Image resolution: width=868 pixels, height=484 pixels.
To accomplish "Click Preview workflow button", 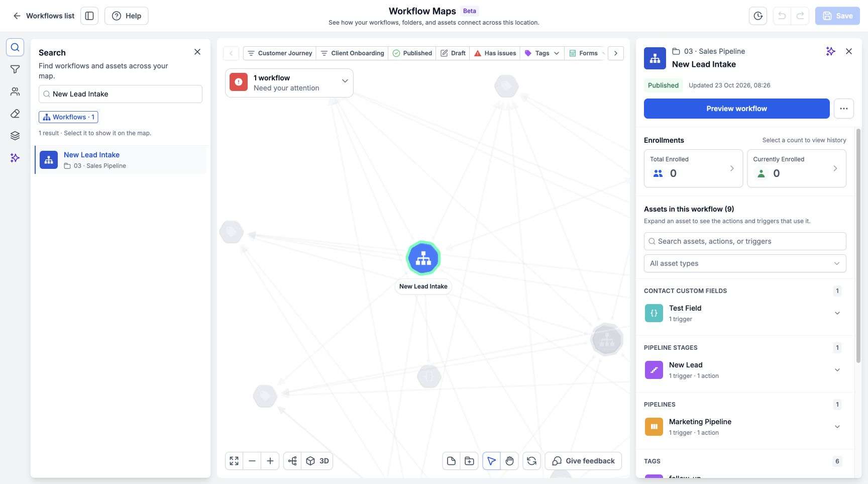I will (x=737, y=109).
